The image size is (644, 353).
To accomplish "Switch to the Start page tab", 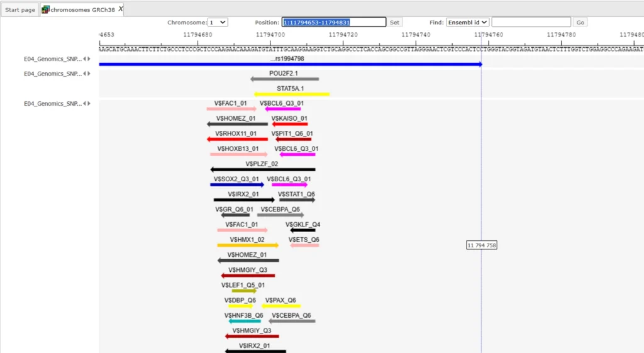I will point(20,9).
